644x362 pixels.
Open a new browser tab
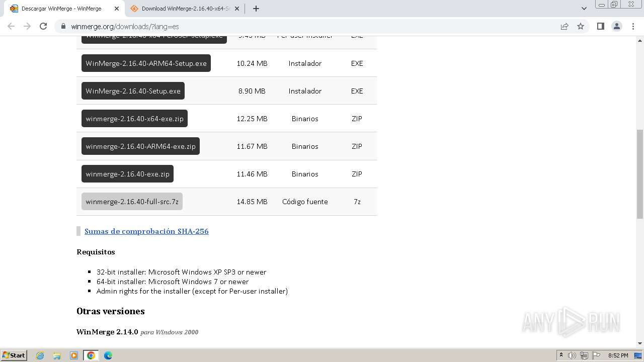pyautogui.click(x=256, y=9)
